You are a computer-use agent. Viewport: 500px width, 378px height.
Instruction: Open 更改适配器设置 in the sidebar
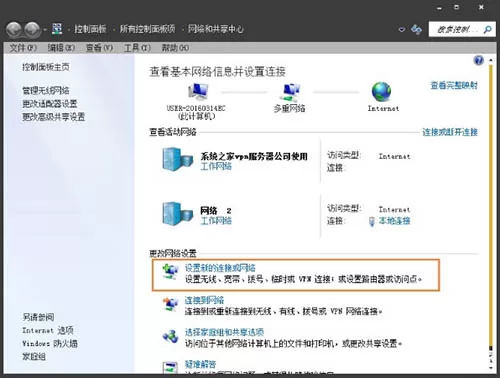point(50,104)
